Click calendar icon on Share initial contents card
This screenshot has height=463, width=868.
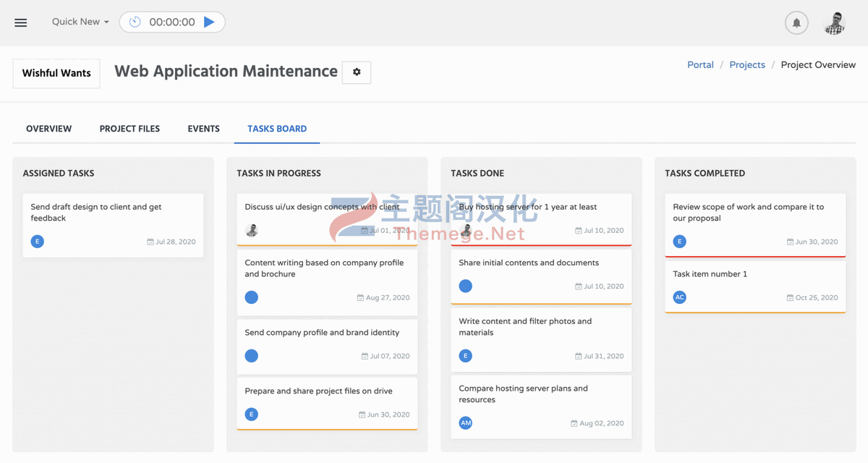coord(579,286)
